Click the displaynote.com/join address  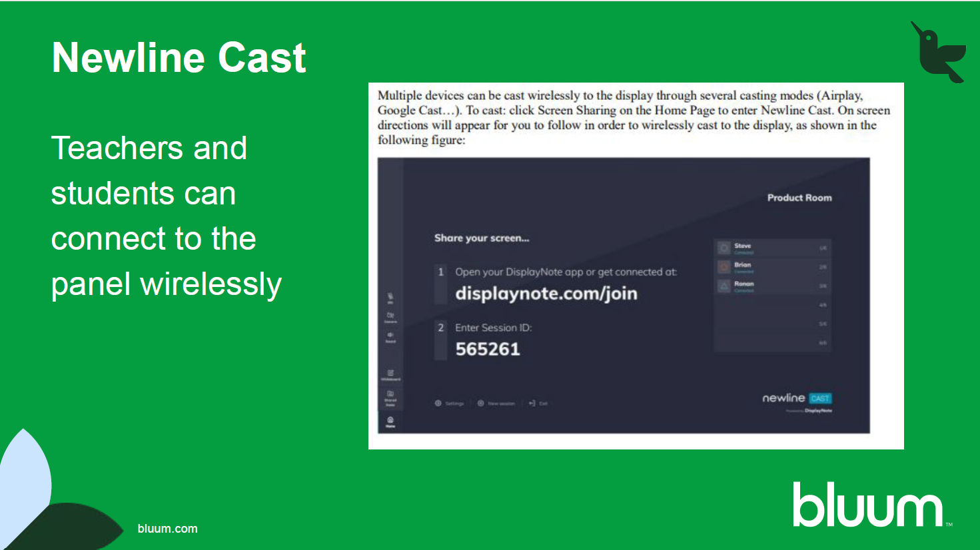546,294
